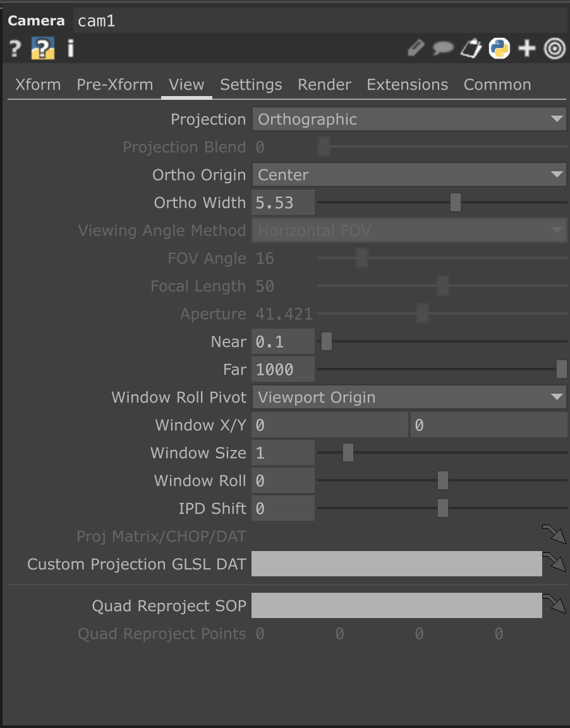Click the Python logo icon
Screen dimensions: 570x728
[499, 49]
